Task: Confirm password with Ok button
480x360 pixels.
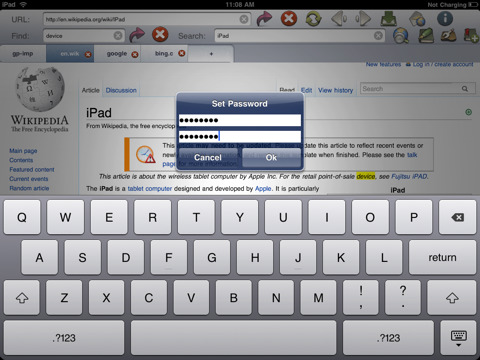Action: click(271, 157)
